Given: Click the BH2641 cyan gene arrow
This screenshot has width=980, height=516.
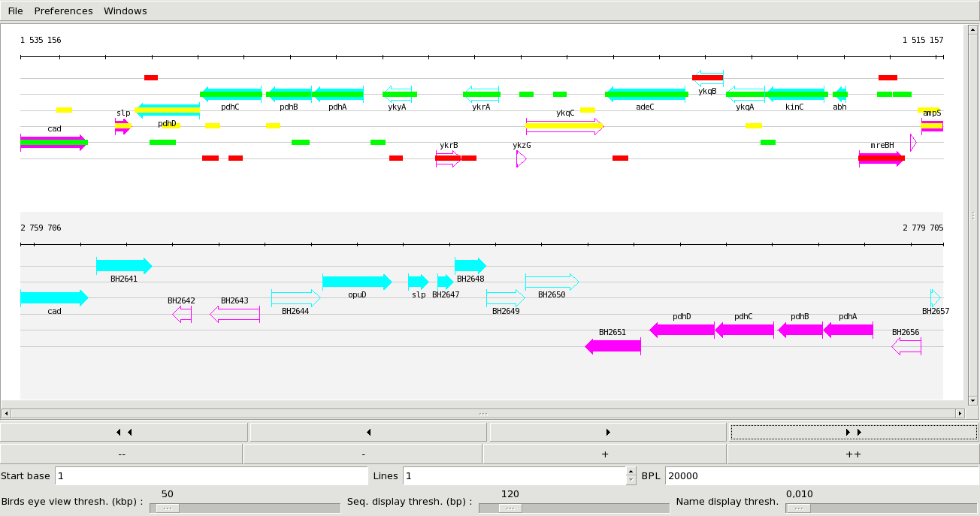Looking at the screenshot, I should pos(124,266).
